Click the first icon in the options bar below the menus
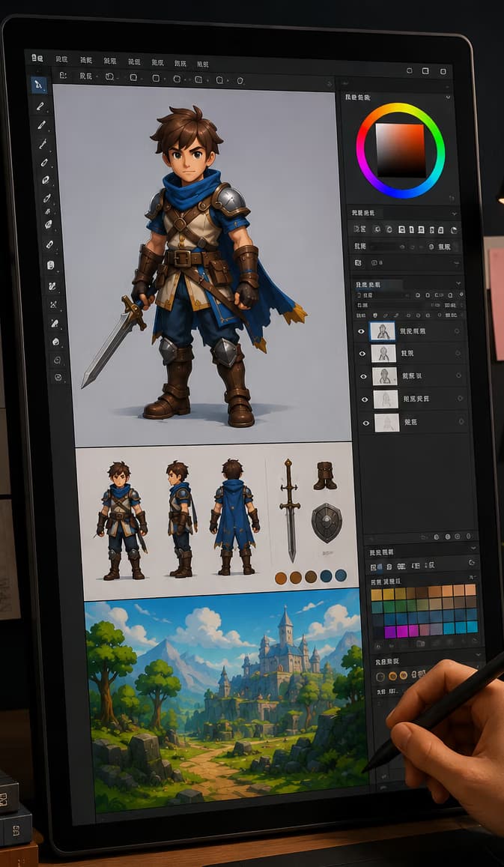Viewport: 504px width, 867px height. [x=63, y=76]
